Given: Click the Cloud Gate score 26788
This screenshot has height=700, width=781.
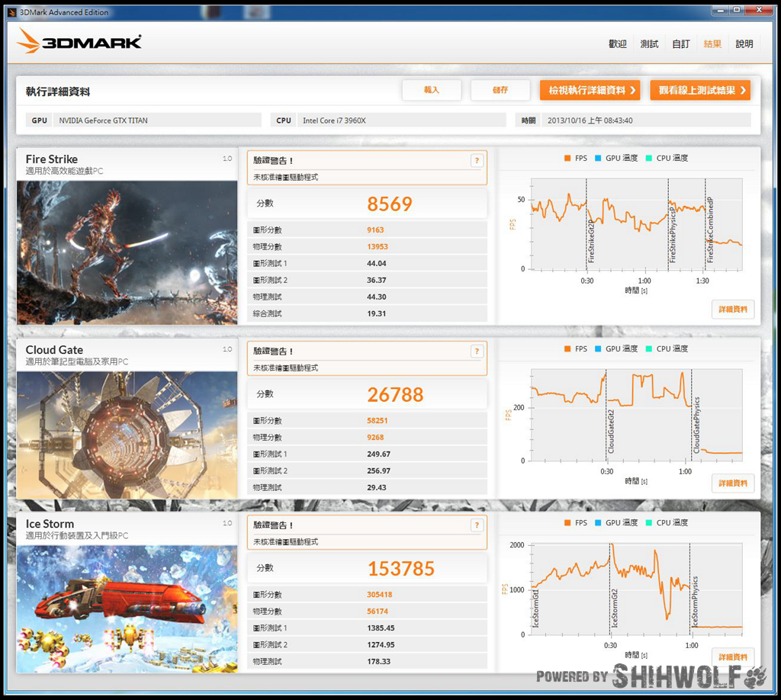Looking at the screenshot, I should (395, 394).
